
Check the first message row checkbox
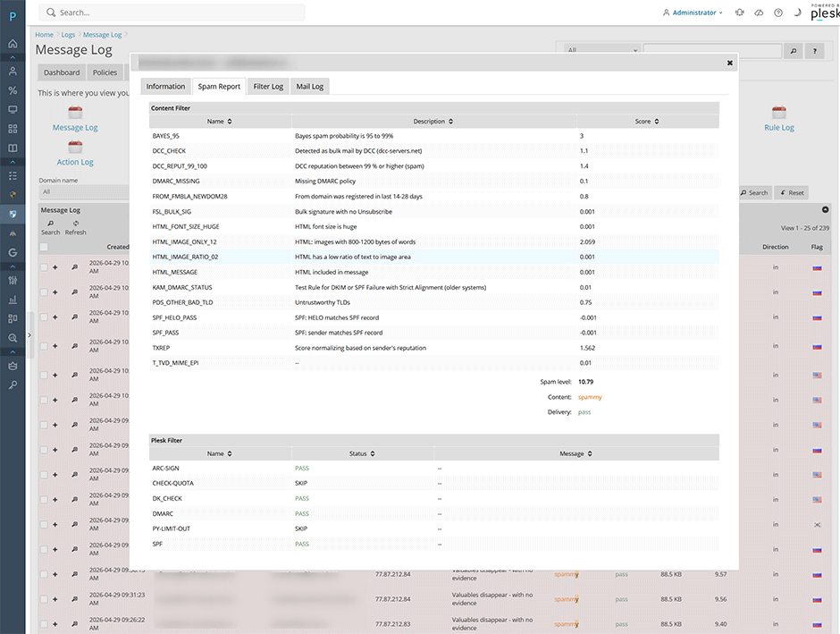pos(44,266)
